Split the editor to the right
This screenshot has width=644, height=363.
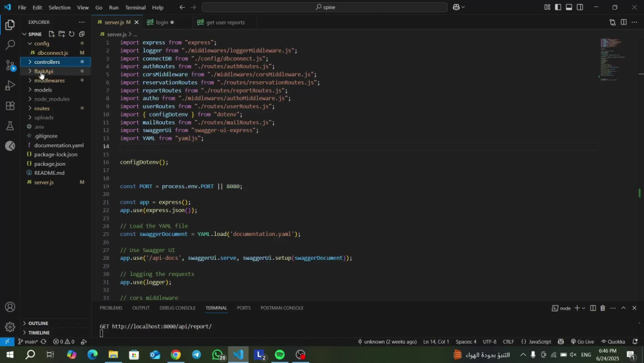pyautogui.click(x=623, y=22)
